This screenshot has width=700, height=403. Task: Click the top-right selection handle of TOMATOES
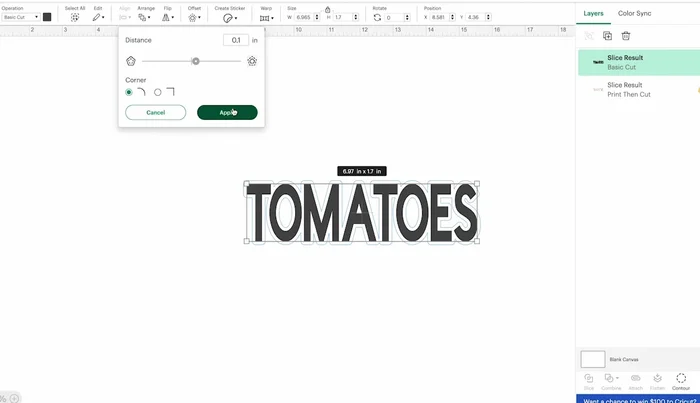477,183
